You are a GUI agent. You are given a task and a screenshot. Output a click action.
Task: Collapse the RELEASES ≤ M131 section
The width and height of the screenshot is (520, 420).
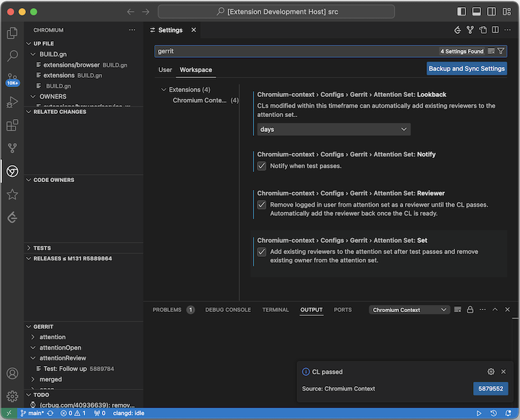pyautogui.click(x=29, y=258)
